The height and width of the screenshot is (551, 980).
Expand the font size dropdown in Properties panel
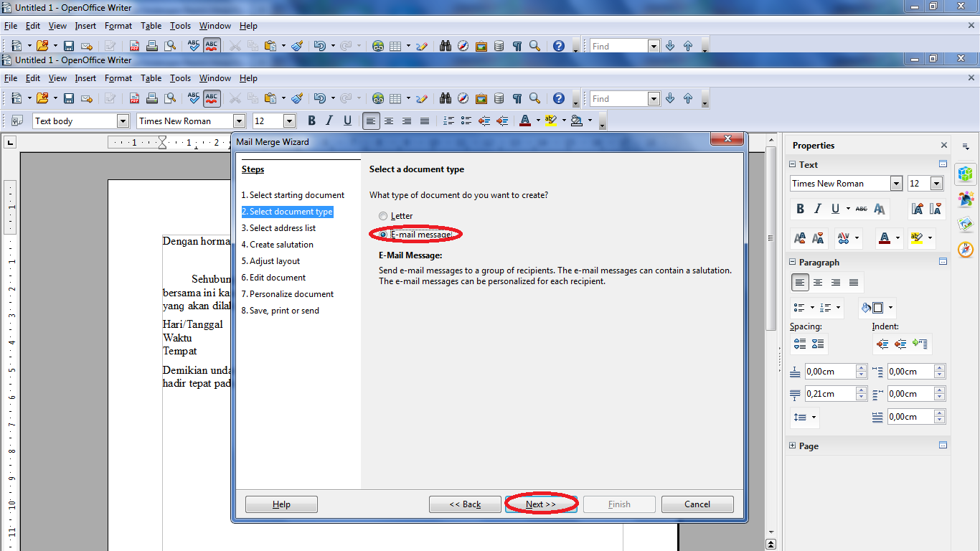[937, 183]
